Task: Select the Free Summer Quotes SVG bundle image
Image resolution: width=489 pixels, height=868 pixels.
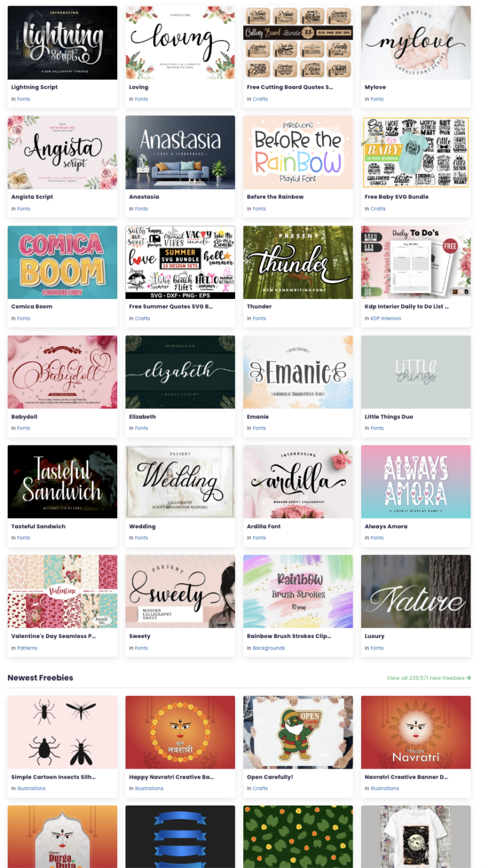Action: pyautogui.click(x=180, y=262)
